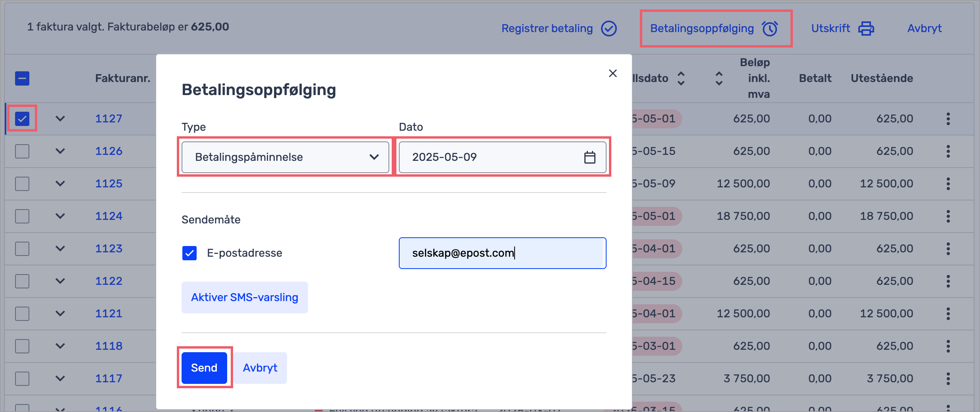Open the Type dropdown showing Betalingspåminnelse
The width and height of the screenshot is (980, 412).
pos(285,157)
